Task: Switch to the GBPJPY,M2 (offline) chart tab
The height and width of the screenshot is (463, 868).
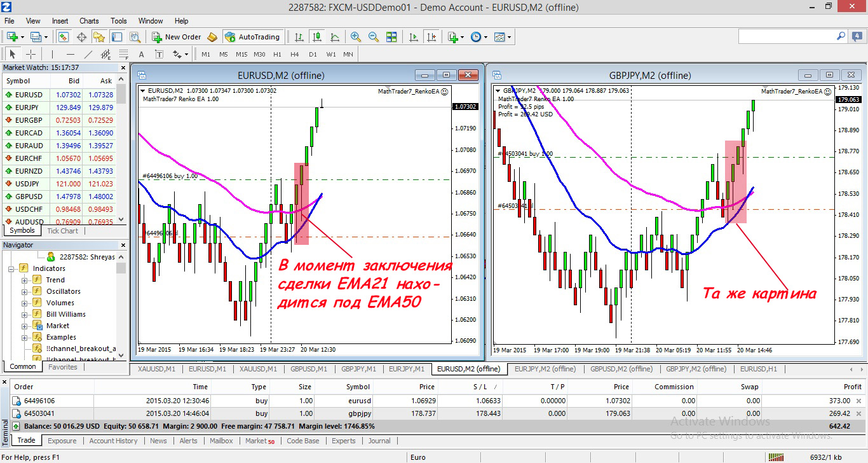Action: tap(695, 369)
